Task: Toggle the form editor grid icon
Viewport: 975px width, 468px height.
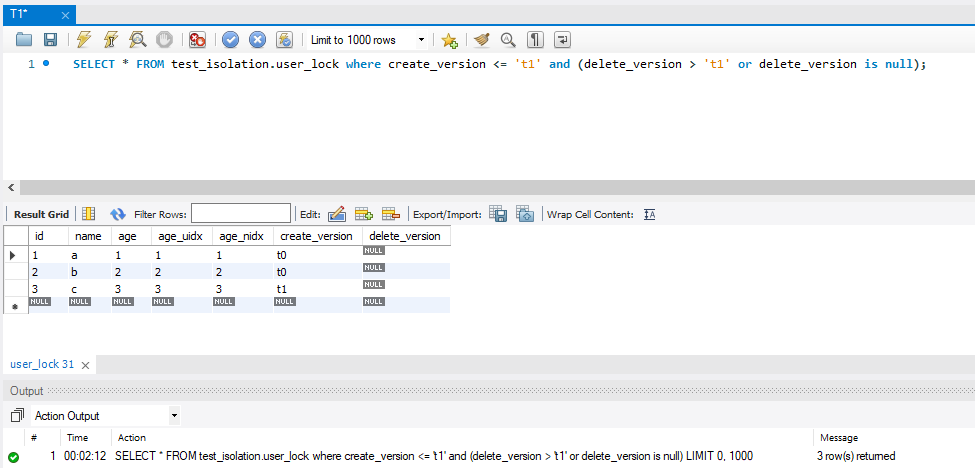Action: [x=89, y=214]
